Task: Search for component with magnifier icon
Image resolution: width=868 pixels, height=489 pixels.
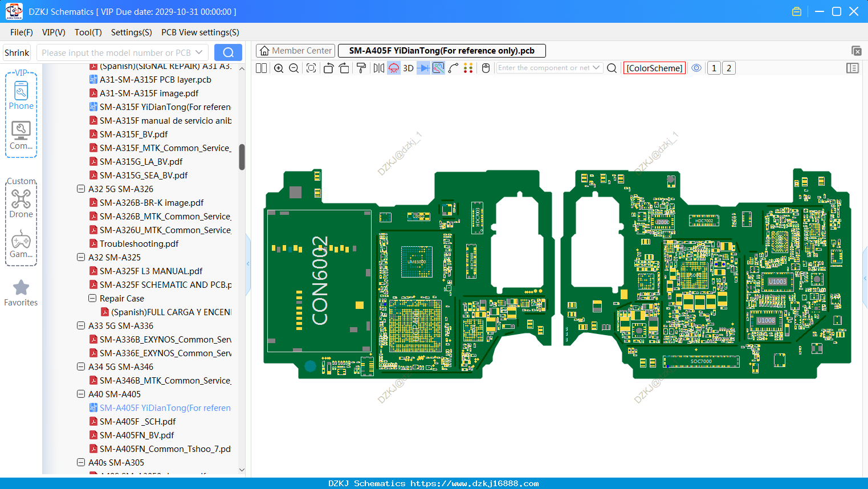Action: click(612, 68)
